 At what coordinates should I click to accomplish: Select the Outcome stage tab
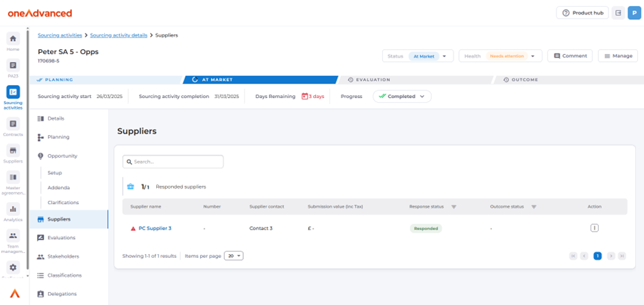pos(567,80)
